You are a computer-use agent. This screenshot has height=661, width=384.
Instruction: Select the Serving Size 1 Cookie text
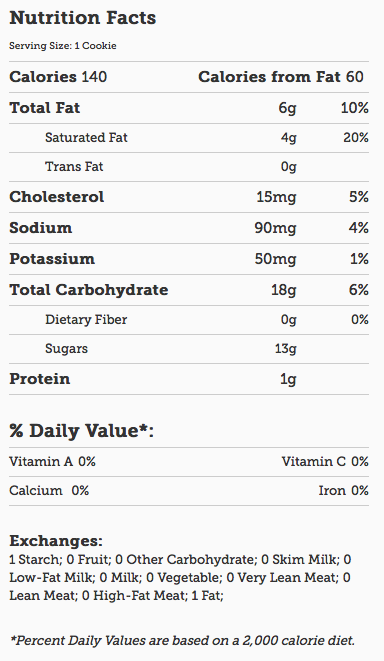[63, 46]
